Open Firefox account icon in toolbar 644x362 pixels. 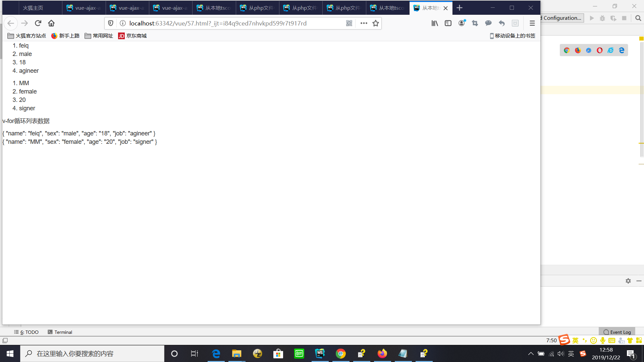[x=462, y=23]
